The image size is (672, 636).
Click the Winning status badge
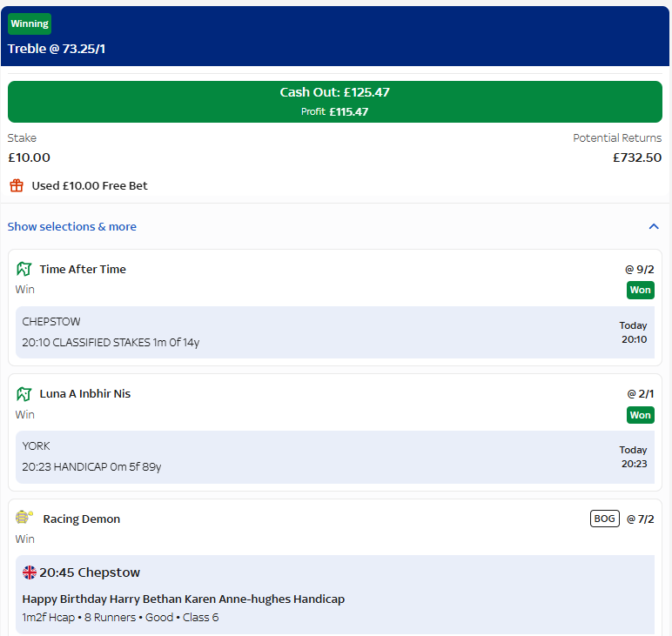point(30,23)
